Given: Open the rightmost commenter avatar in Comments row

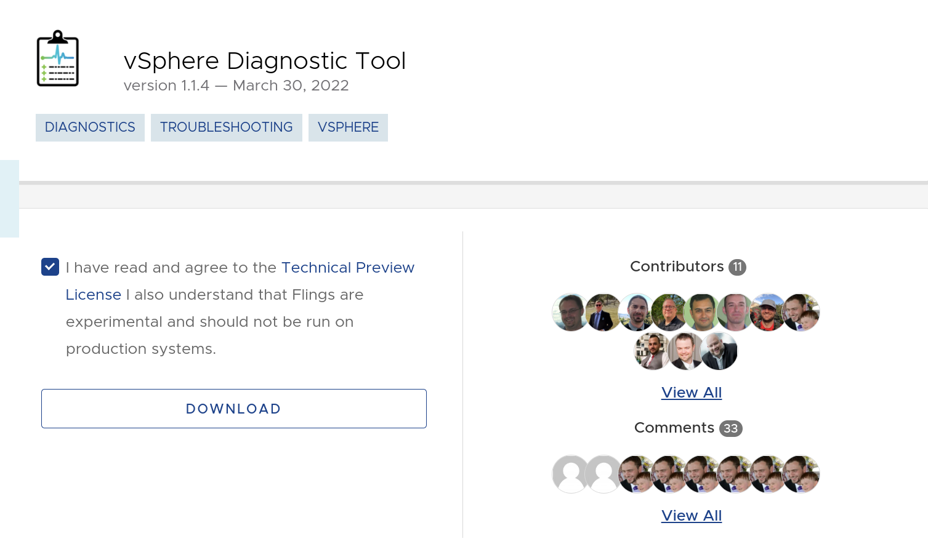Looking at the screenshot, I should point(801,474).
